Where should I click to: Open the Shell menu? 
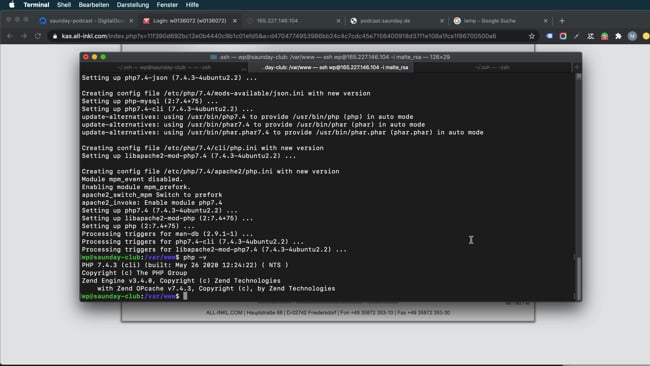64,5
